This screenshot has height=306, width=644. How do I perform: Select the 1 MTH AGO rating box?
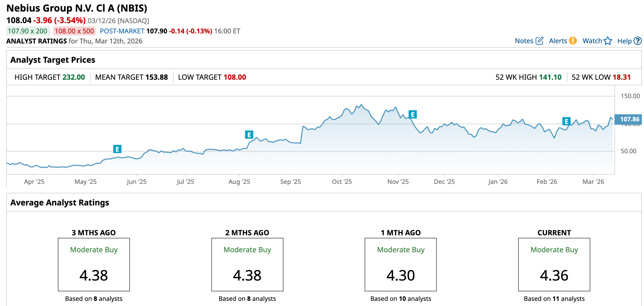[400, 264]
